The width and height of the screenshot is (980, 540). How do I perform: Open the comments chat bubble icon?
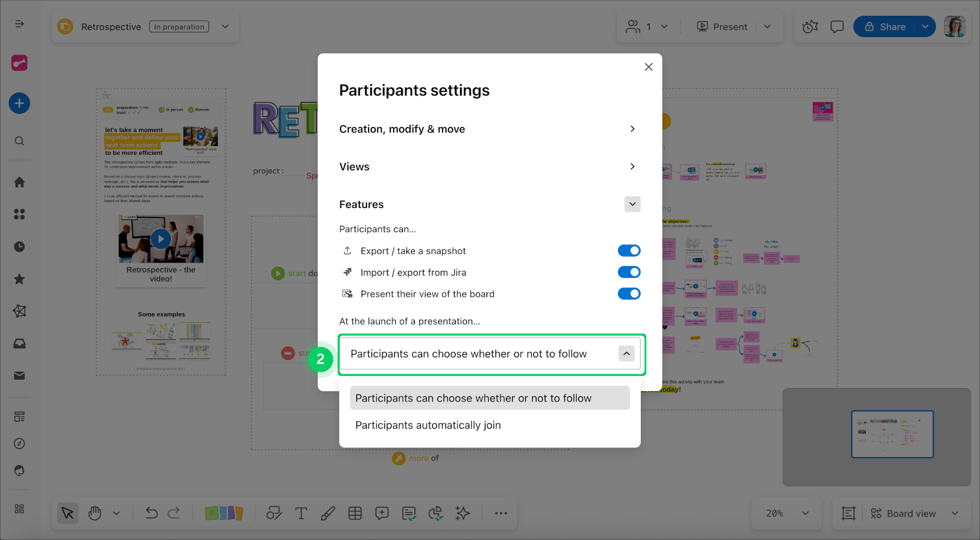[837, 27]
